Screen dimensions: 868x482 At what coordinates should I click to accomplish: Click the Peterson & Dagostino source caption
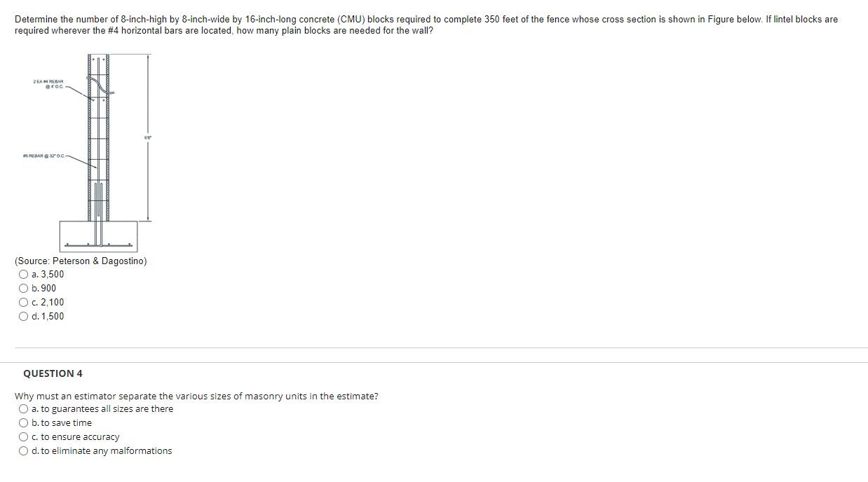(x=81, y=261)
